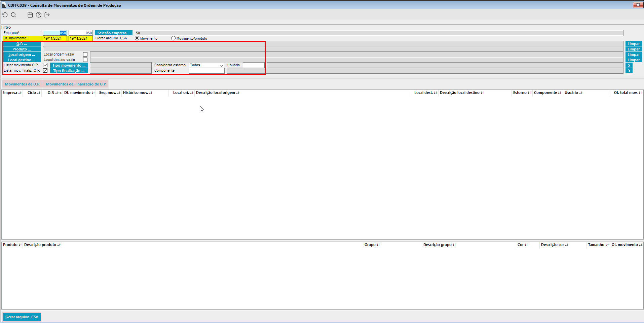Viewport: 644px width, 323px height.
Task: Click arrow button on Componente row right
Action: [x=629, y=71]
